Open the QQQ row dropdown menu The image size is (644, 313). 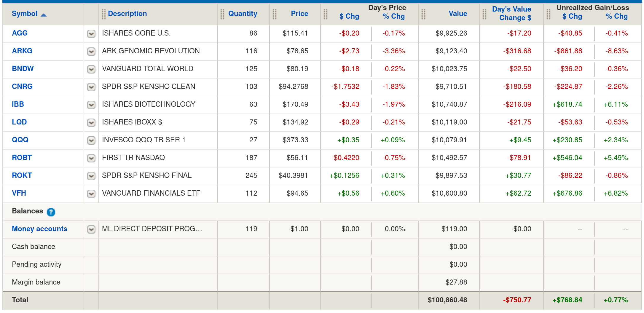coord(91,140)
